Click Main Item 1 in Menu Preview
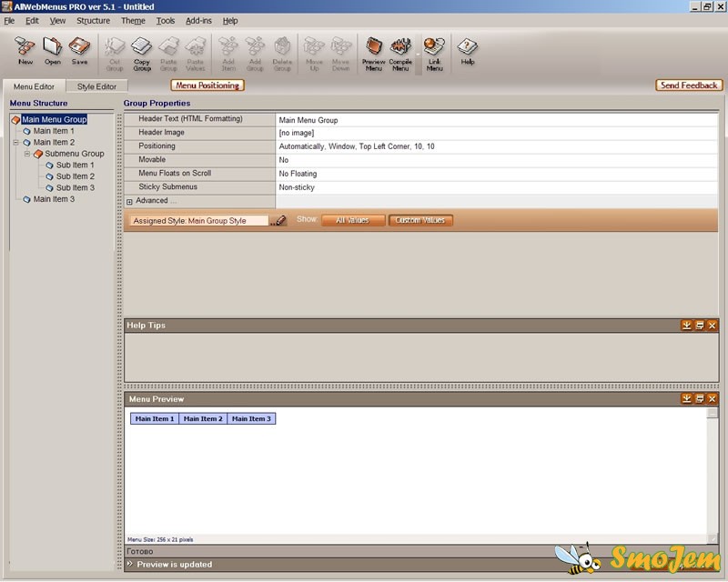This screenshot has width=728, height=582. (x=155, y=418)
